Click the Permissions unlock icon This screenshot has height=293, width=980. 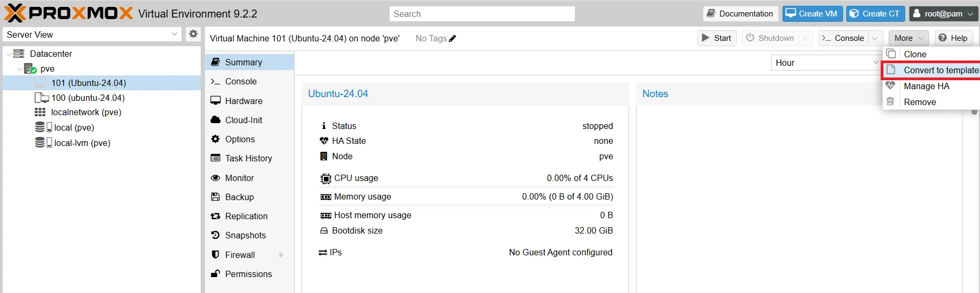click(x=216, y=274)
